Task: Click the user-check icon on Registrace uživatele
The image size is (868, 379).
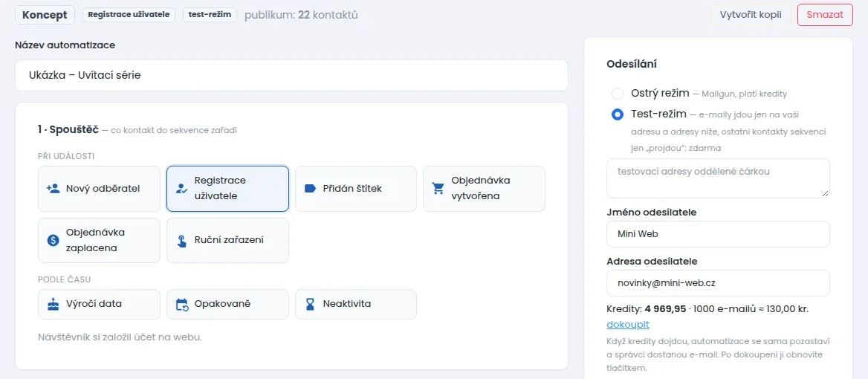Action: (181, 189)
